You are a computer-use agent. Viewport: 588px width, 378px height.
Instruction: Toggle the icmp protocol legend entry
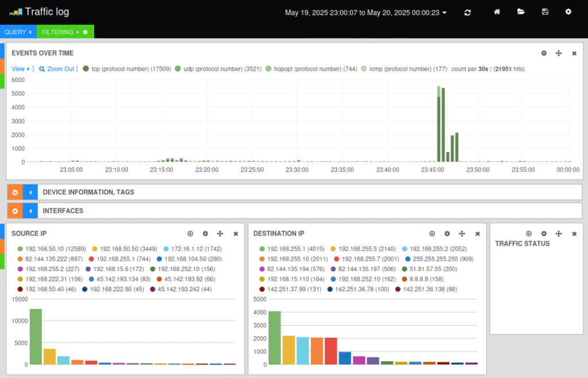pyautogui.click(x=404, y=69)
